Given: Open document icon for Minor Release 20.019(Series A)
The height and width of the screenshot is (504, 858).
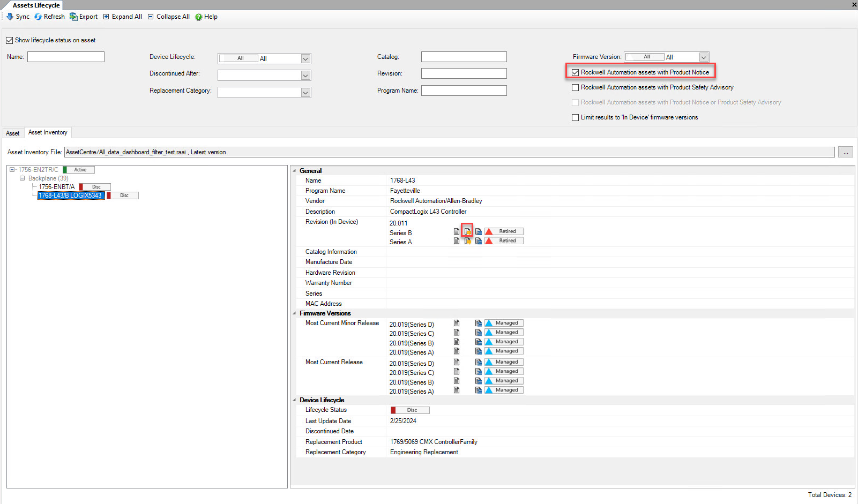Looking at the screenshot, I should tap(457, 351).
